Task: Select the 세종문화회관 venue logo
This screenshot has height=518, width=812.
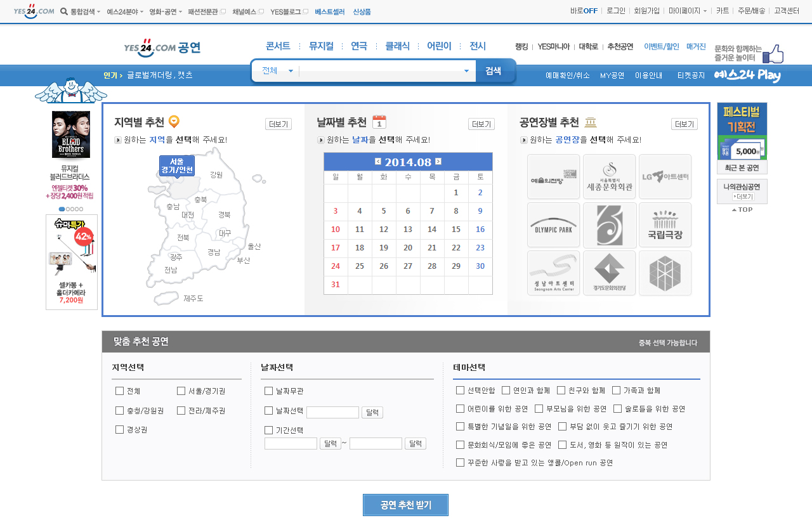Action: (x=609, y=177)
